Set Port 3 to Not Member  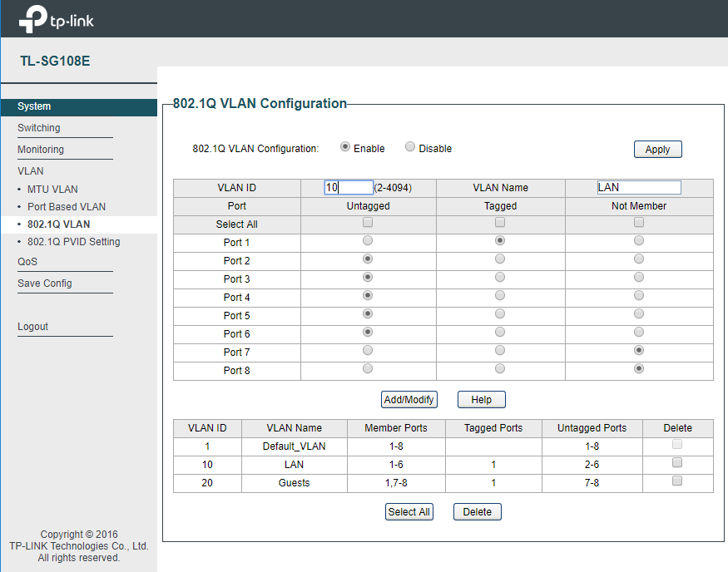point(639,278)
